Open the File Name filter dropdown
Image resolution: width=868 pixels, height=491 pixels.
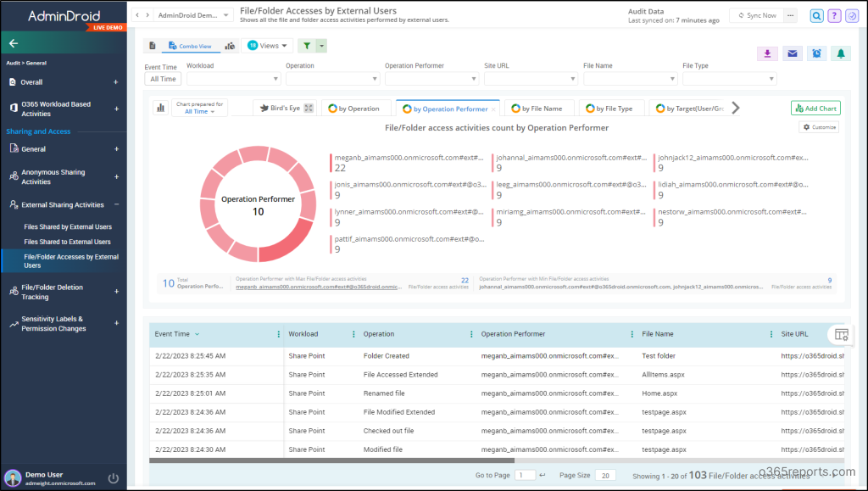pyautogui.click(x=630, y=79)
